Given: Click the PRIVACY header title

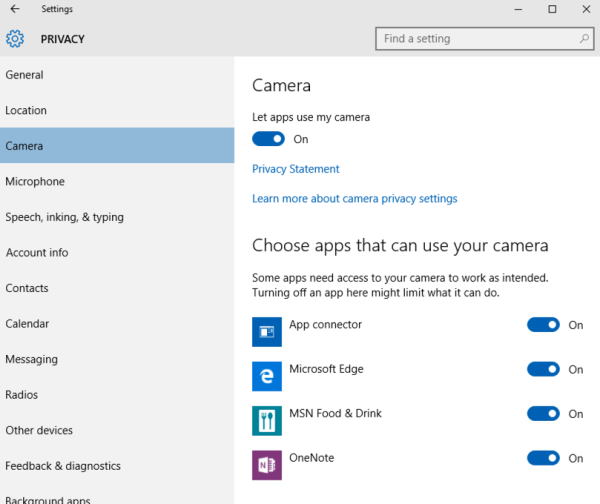Looking at the screenshot, I should coord(62,39).
